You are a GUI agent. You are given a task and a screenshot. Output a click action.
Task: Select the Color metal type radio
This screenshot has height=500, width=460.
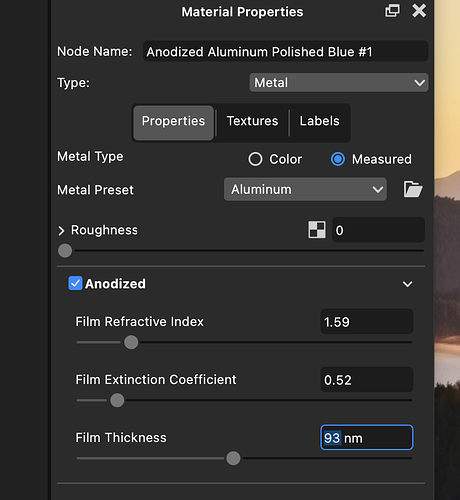coord(255,159)
